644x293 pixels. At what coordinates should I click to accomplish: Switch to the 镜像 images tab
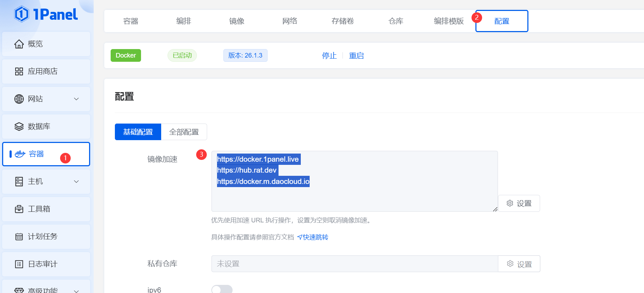(236, 21)
